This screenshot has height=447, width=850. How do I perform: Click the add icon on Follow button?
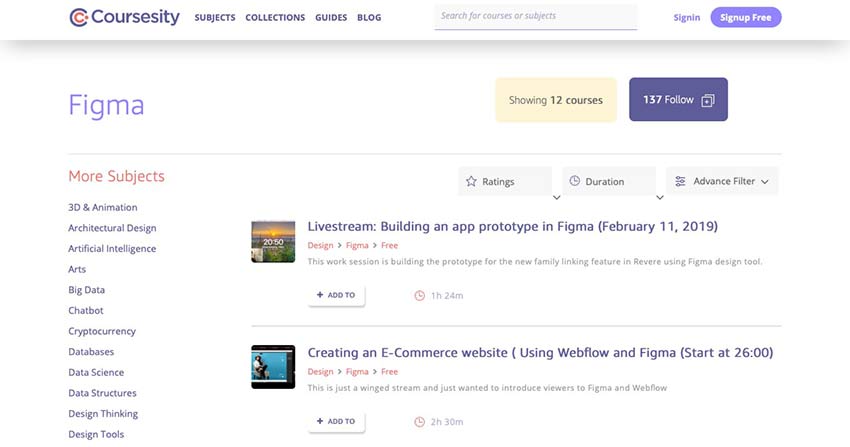click(x=707, y=100)
